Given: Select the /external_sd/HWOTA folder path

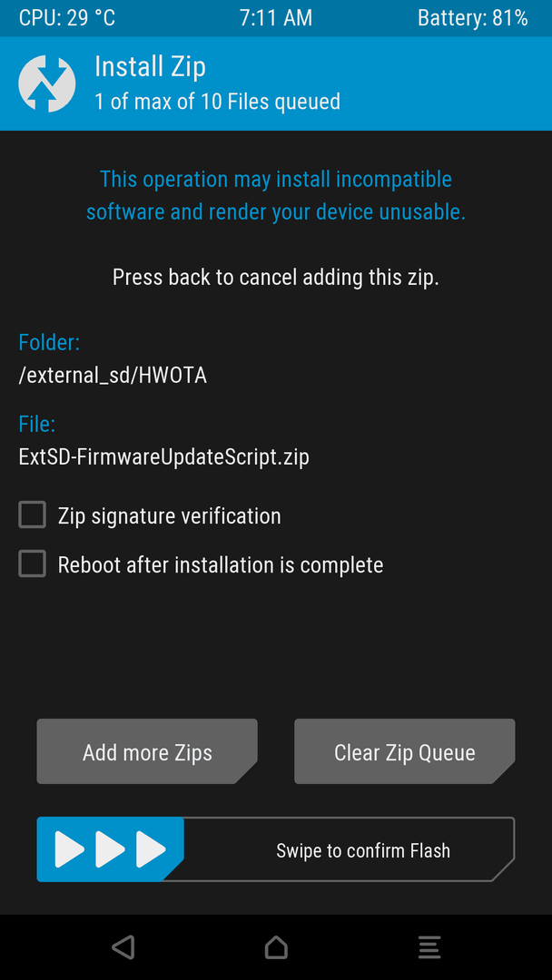Looking at the screenshot, I should pyautogui.click(x=113, y=376).
